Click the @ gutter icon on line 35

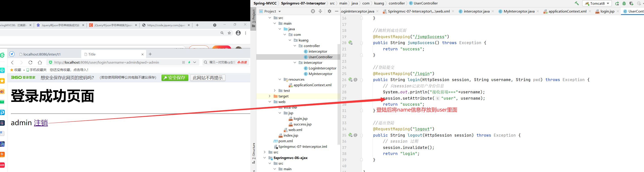pyautogui.click(x=355, y=135)
